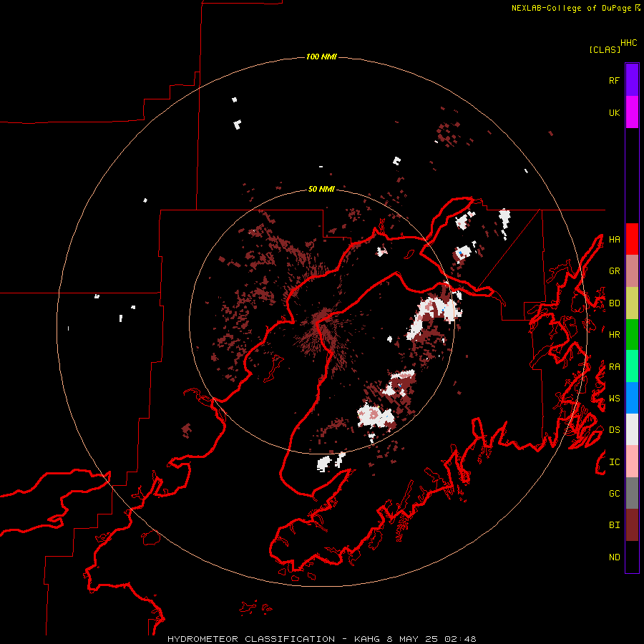Click the RA legend label
644x644 pixels.
(614, 367)
